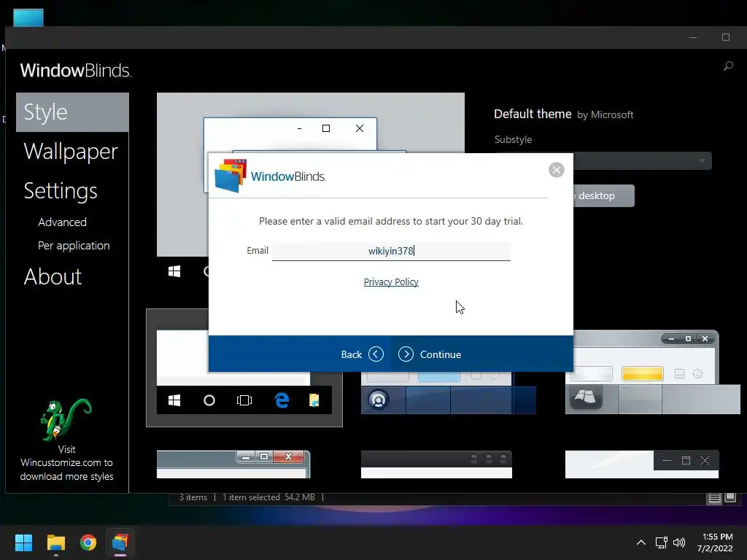Open the About section
The height and width of the screenshot is (560, 747).
(53, 276)
